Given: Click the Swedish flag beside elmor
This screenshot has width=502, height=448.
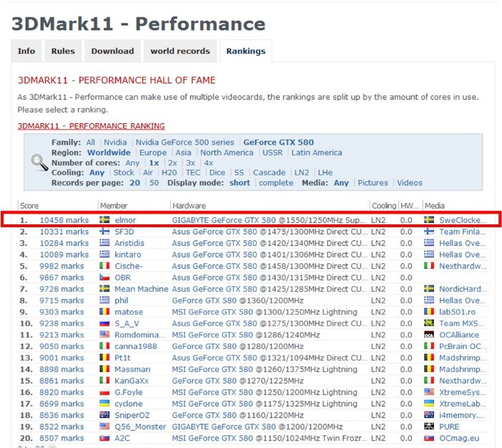Looking at the screenshot, I should pyautogui.click(x=105, y=220).
